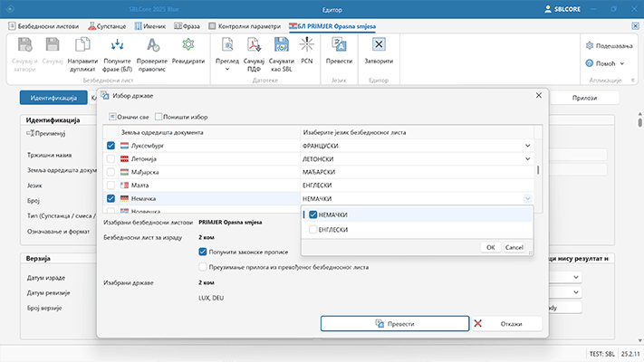Toggle НЕМАЧКИ language dropdown arrow for Немачка
This screenshot has height=362, width=644.
tap(527, 198)
